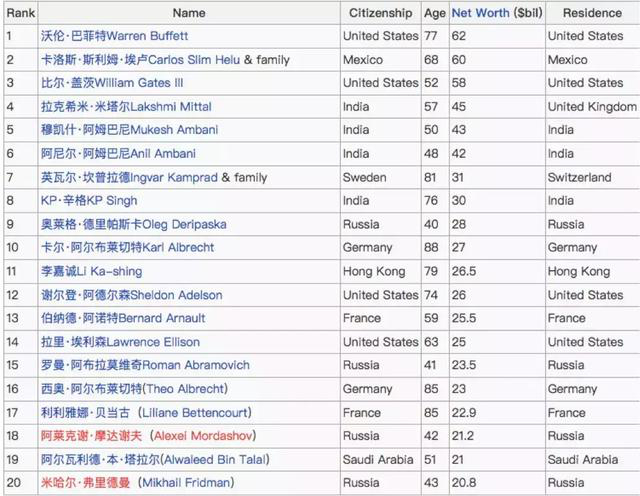
Task: Open the Theo Albrecht link
Action: [x=134, y=389]
